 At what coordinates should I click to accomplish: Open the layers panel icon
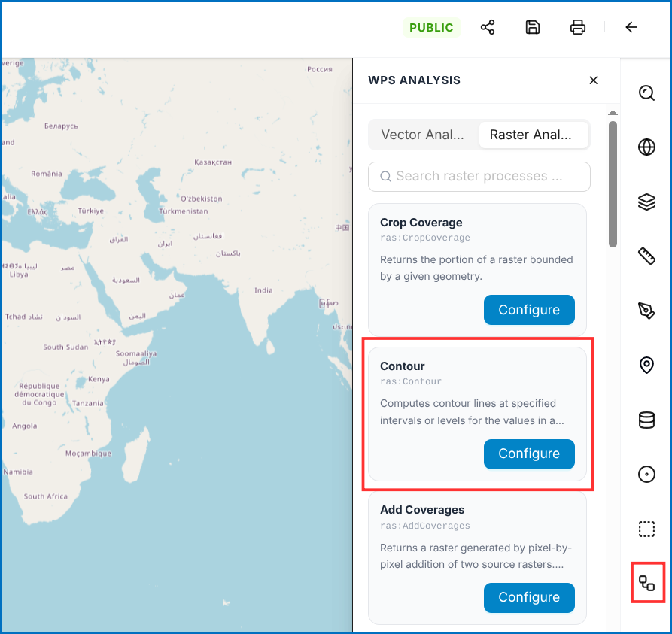pyautogui.click(x=646, y=202)
